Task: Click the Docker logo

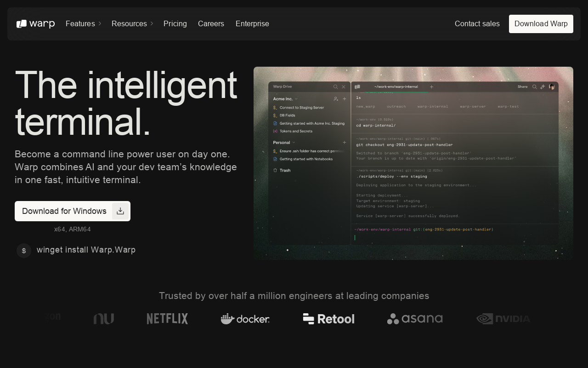Action: [245, 319]
